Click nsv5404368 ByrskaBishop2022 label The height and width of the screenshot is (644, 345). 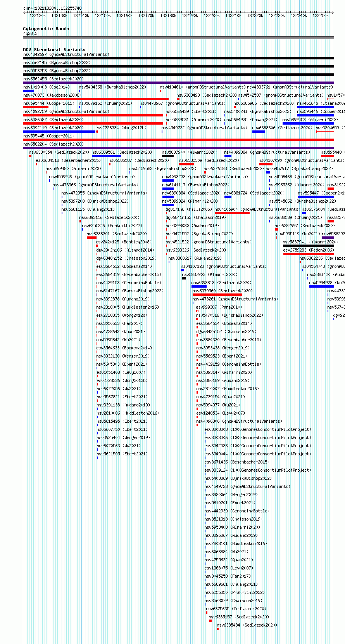point(113,87)
